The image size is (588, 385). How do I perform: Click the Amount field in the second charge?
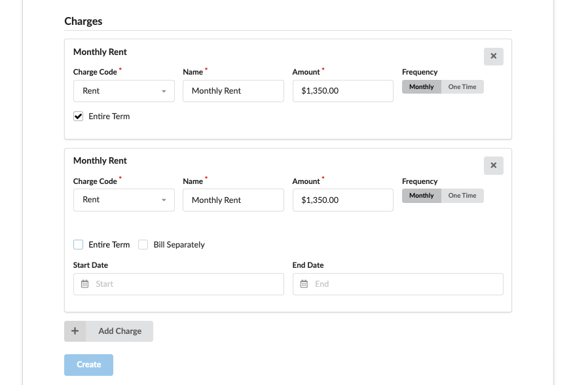point(342,200)
